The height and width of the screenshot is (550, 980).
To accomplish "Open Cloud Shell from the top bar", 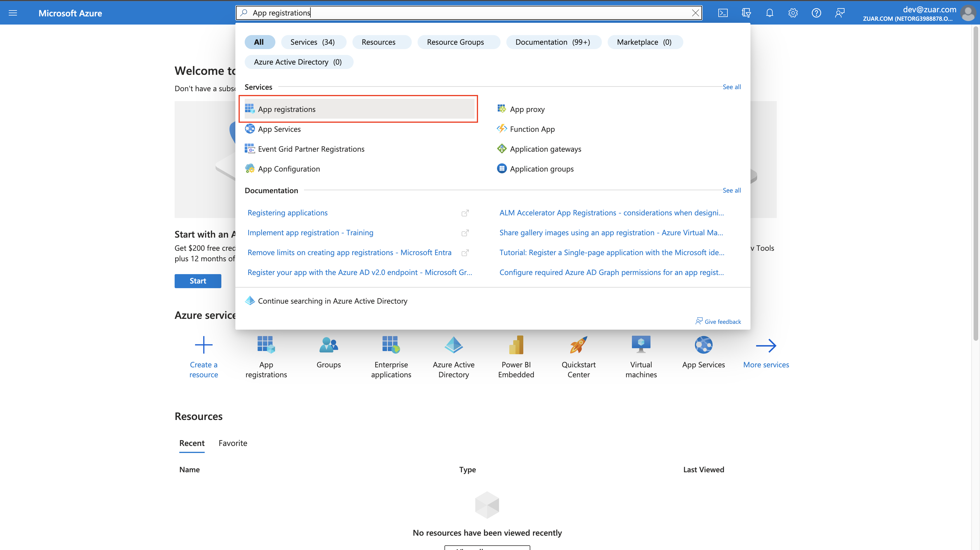I will pyautogui.click(x=723, y=13).
